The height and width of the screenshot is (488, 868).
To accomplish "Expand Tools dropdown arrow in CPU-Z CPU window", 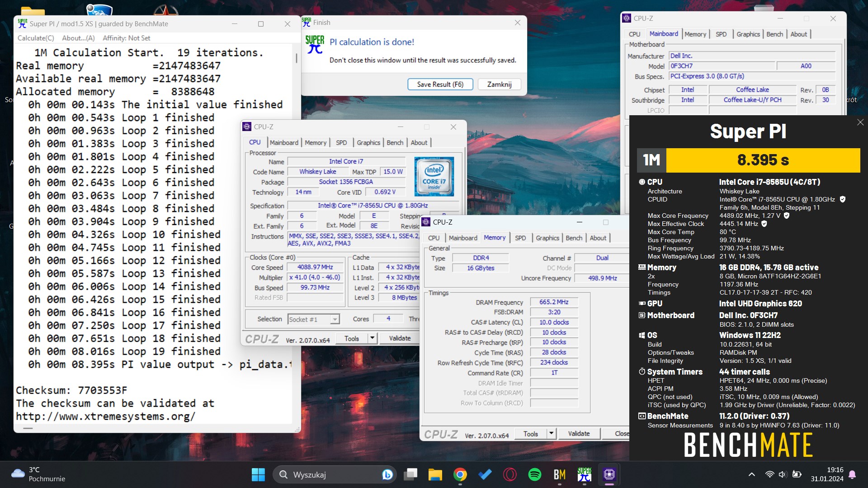I will [372, 338].
